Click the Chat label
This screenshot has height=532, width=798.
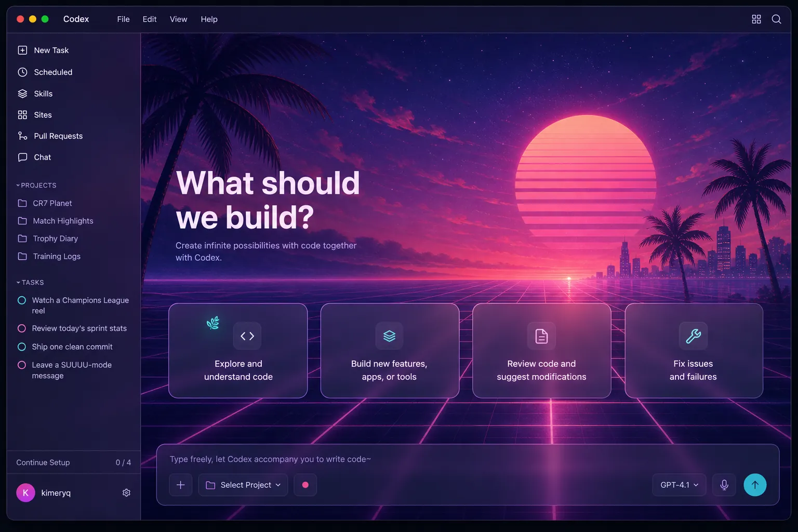[43, 157]
